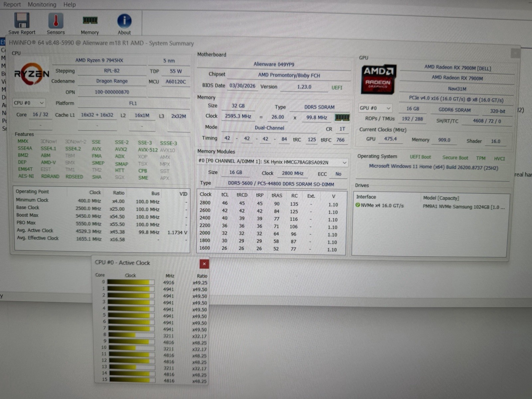532x399 pixels.
Task: Click the UEFI label next to BIOS version
Action: coord(337,87)
